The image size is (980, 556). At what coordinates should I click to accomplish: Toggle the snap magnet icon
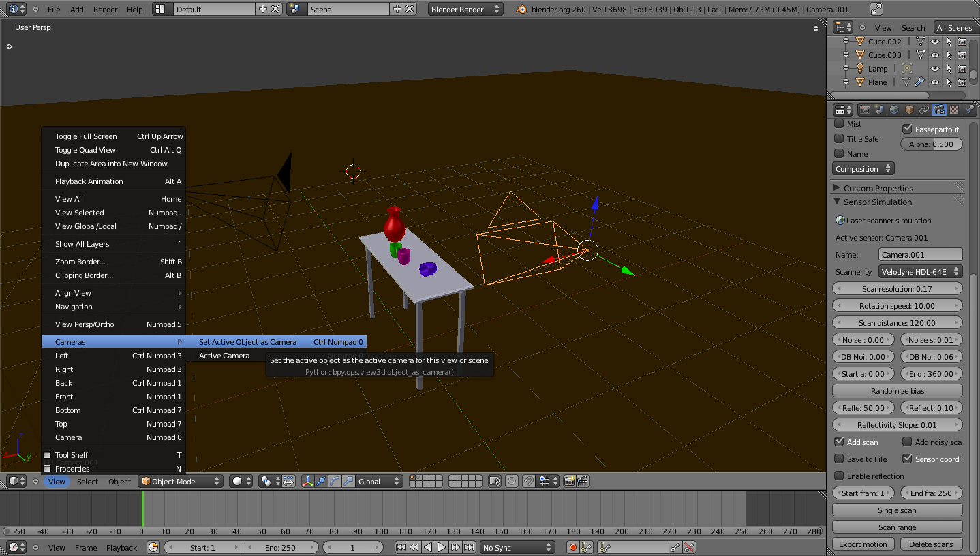tap(528, 481)
